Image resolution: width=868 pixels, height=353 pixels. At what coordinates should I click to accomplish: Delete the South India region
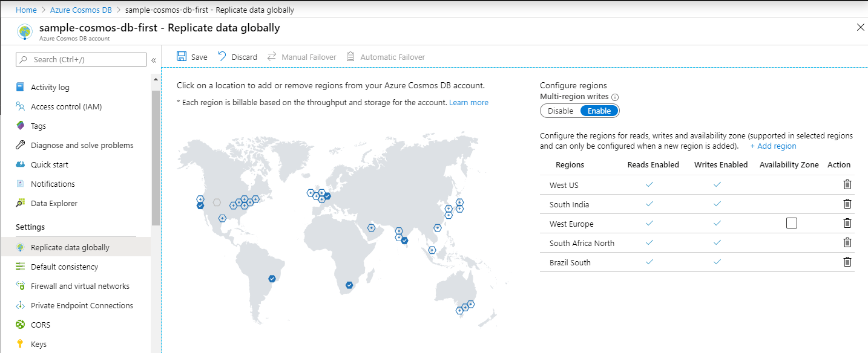coord(847,204)
